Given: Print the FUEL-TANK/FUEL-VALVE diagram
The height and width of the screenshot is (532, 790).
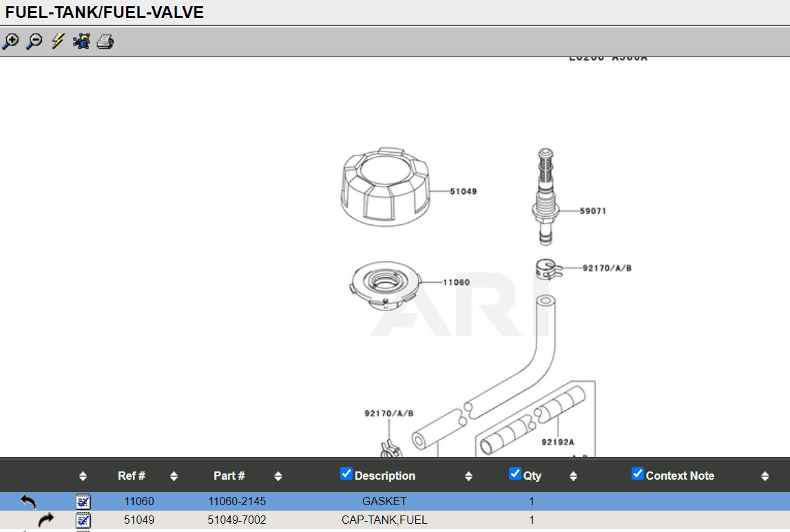Looking at the screenshot, I should click(105, 41).
